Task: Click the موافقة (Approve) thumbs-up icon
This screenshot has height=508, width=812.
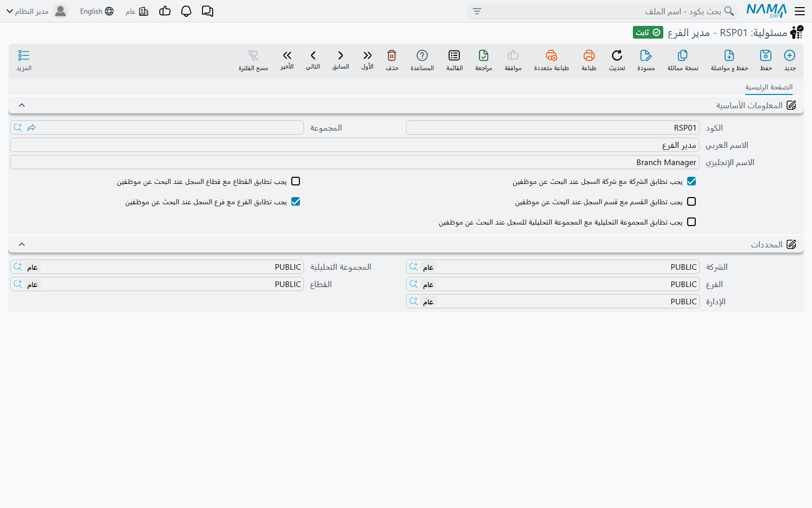Action: 513,59
